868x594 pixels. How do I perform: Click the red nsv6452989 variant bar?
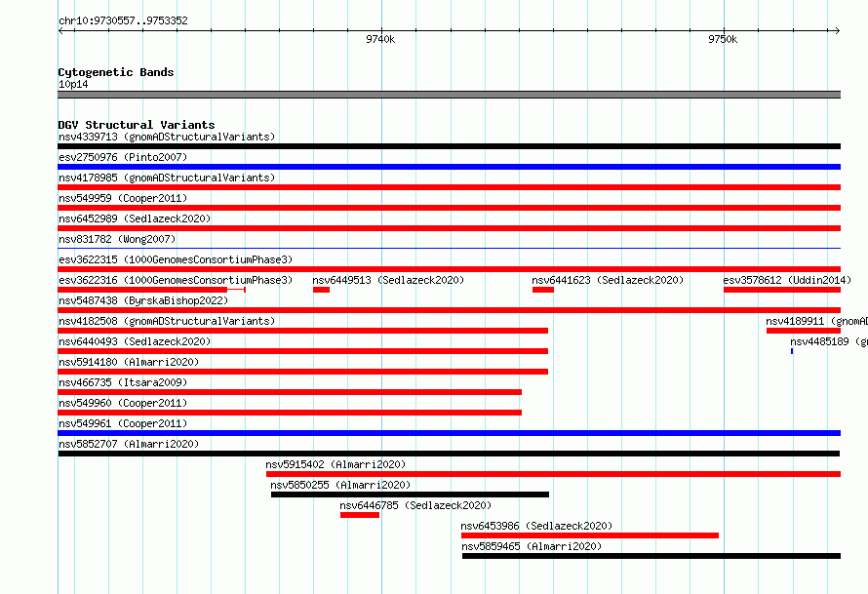coord(449,228)
